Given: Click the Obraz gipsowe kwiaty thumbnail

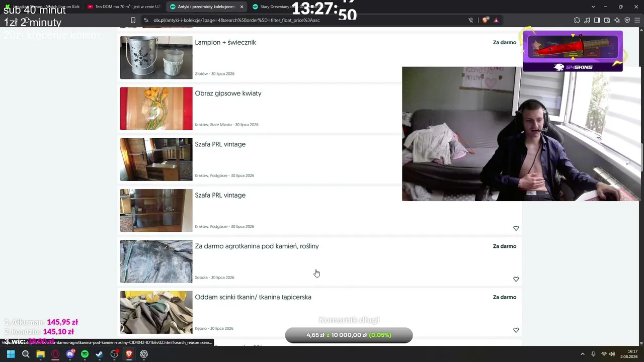Looking at the screenshot, I should (156, 109).
